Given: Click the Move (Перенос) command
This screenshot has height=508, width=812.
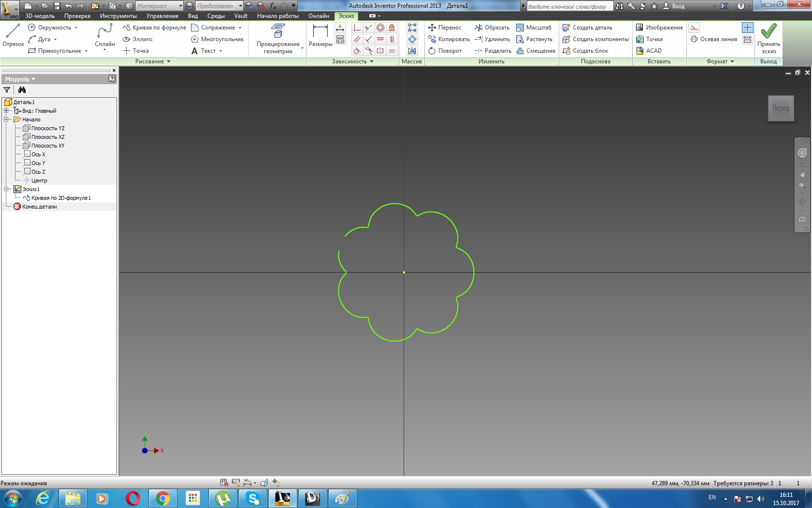Looking at the screenshot, I should point(445,28).
